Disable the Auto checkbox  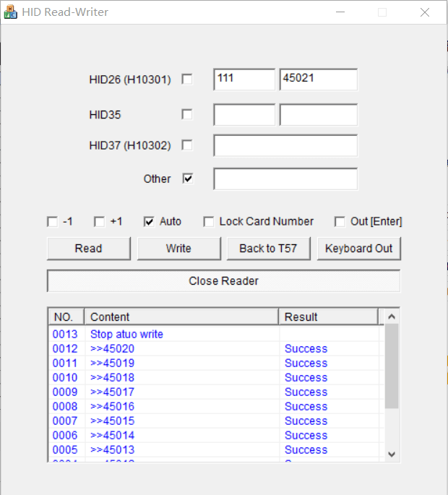click(x=149, y=221)
